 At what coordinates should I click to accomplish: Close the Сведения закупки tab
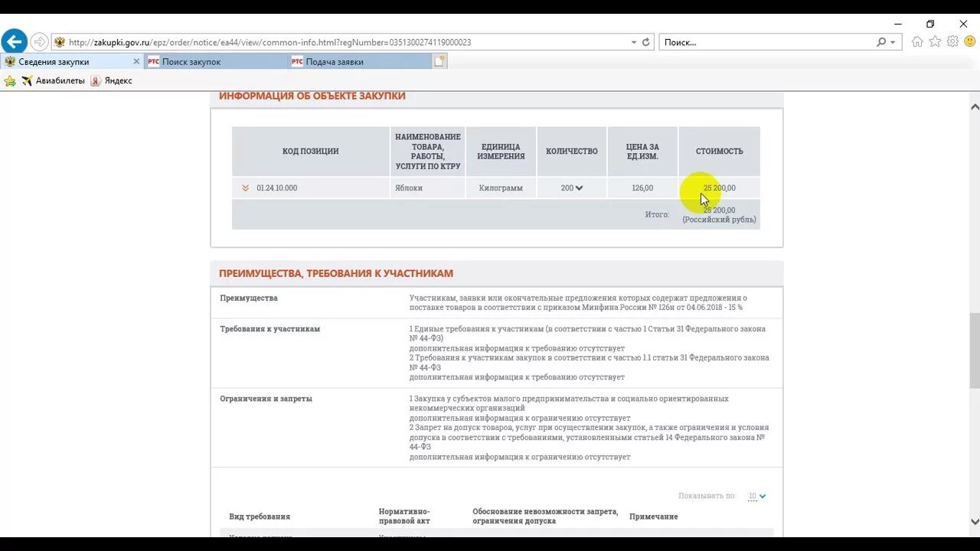(x=136, y=61)
